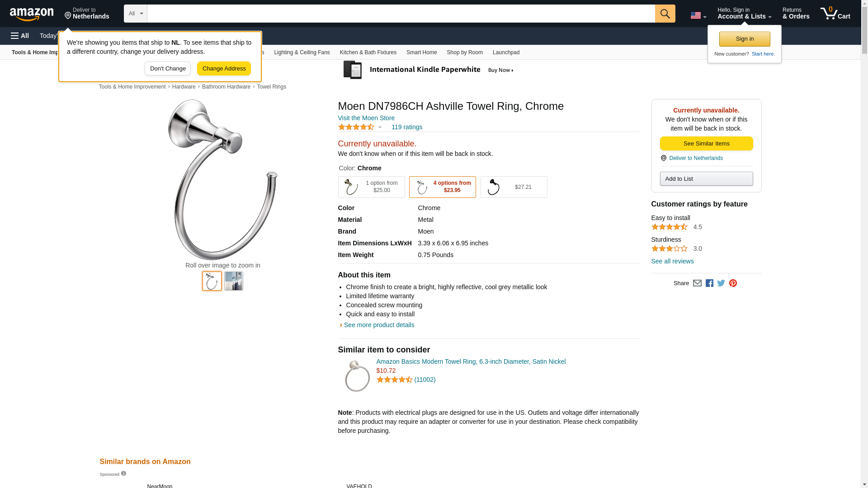The height and width of the screenshot is (488, 868).
Task: Open the Shop by Room category
Action: 464,52
